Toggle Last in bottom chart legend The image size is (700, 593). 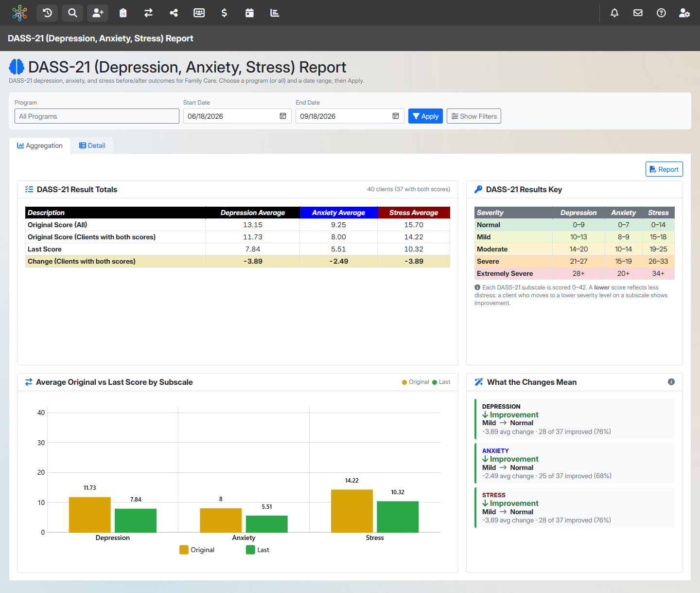(x=258, y=550)
